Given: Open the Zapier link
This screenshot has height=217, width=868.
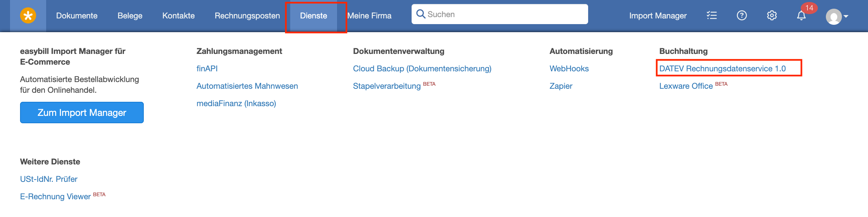Looking at the screenshot, I should pos(561,86).
